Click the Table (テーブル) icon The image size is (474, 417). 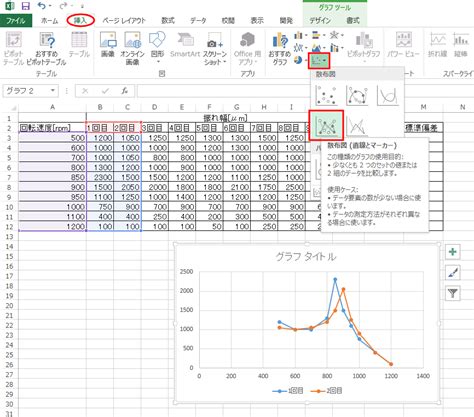click(79, 45)
